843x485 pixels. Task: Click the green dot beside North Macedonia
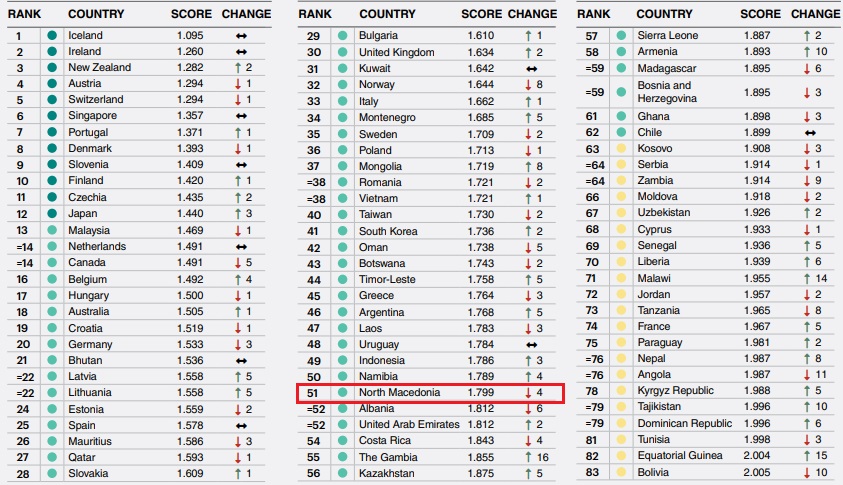click(x=342, y=393)
